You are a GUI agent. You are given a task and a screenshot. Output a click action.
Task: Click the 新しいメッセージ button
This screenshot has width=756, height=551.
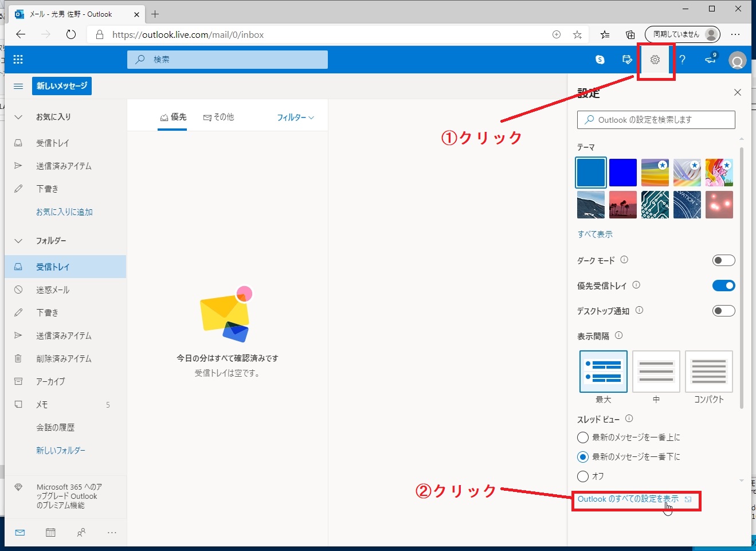click(61, 85)
